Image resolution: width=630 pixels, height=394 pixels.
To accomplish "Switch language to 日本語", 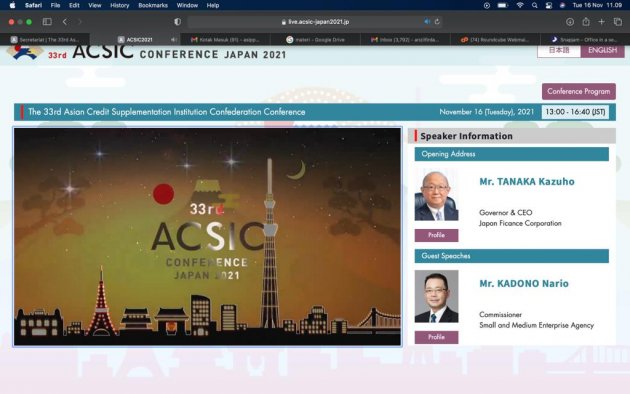I will tap(559, 51).
